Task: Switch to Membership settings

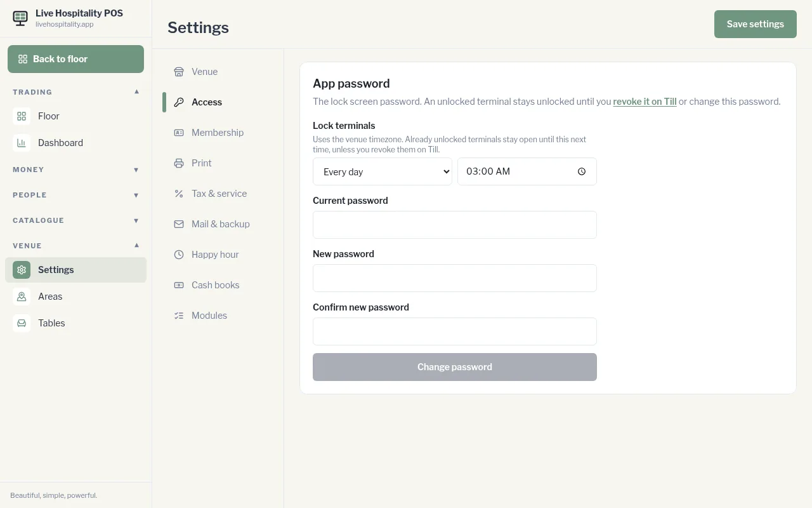Action: click(218, 133)
